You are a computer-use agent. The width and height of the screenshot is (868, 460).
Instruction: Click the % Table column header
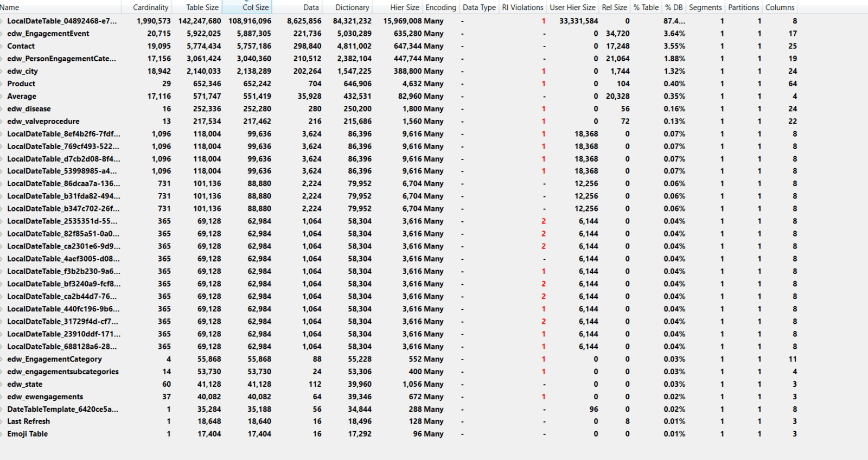point(646,8)
